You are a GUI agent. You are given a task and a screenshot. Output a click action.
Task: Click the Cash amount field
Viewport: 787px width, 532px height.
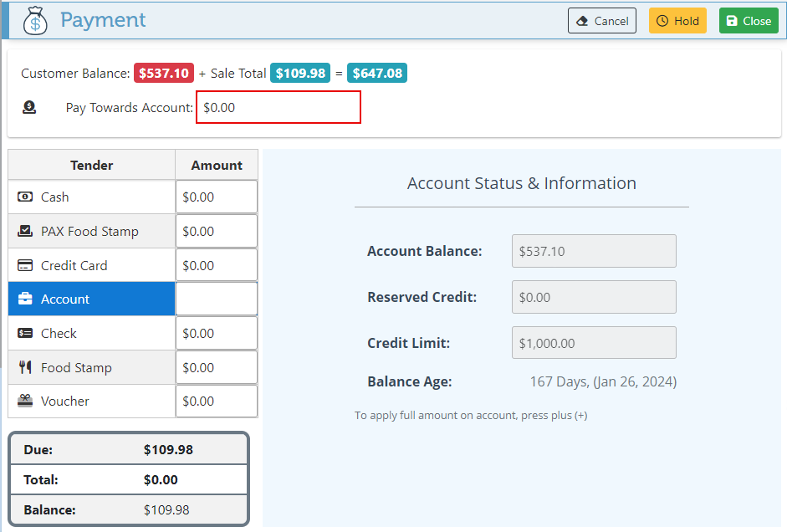[217, 197]
